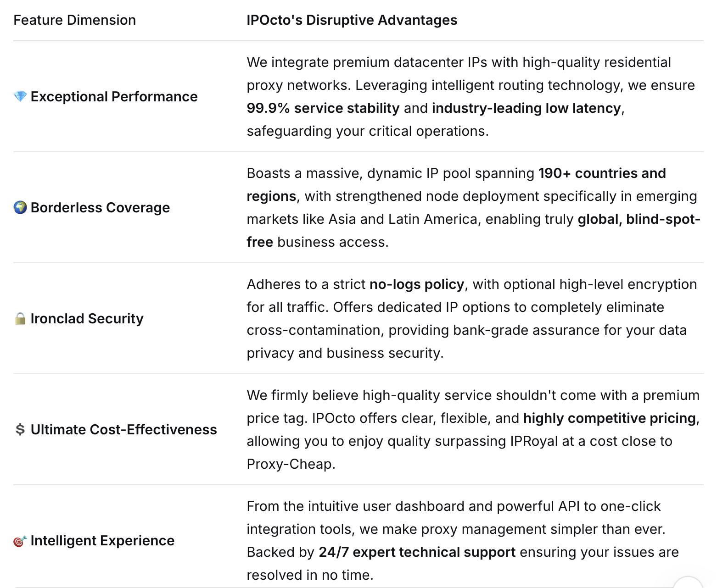The width and height of the screenshot is (717, 588).
Task: Select the "IPOcto's Disruptive Advantages" column header
Action: coord(352,20)
